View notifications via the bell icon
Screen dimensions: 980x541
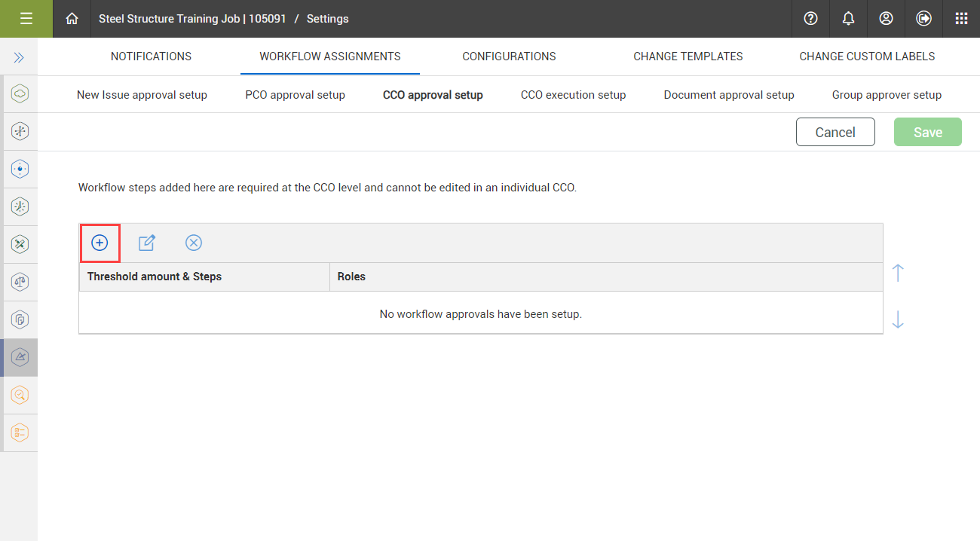click(x=848, y=18)
